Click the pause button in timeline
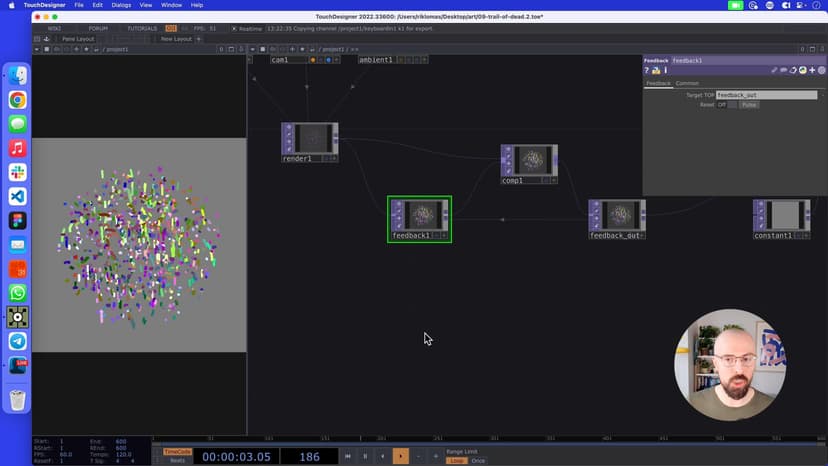This screenshot has width=828, height=466. click(x=365, y=456)
